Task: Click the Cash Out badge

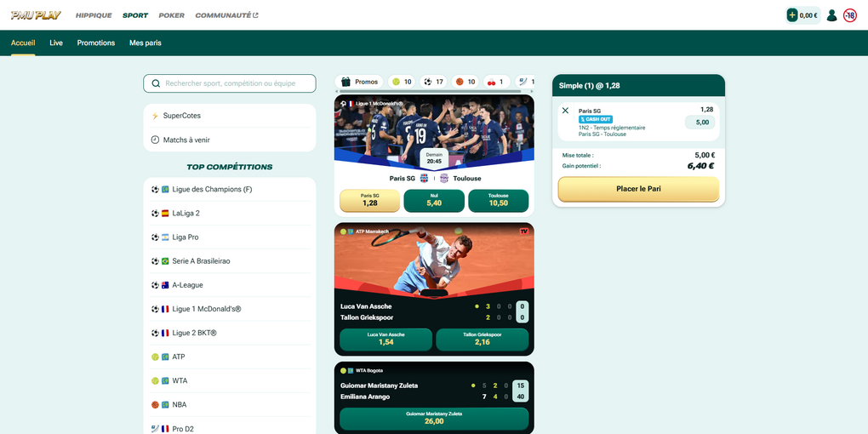Action: pyautogui.click(x=596, y=119)
